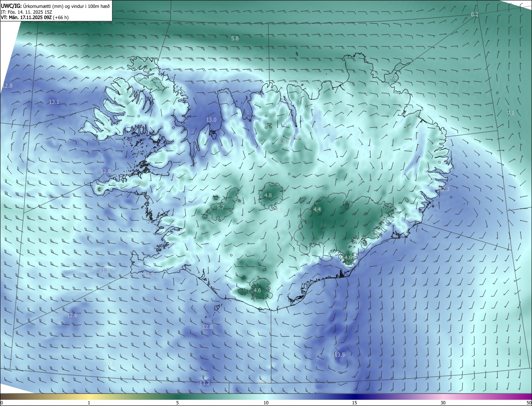The image size is (532, 406).
Task: Select the 5.7 value label
Action: click(x=221, y=208)
